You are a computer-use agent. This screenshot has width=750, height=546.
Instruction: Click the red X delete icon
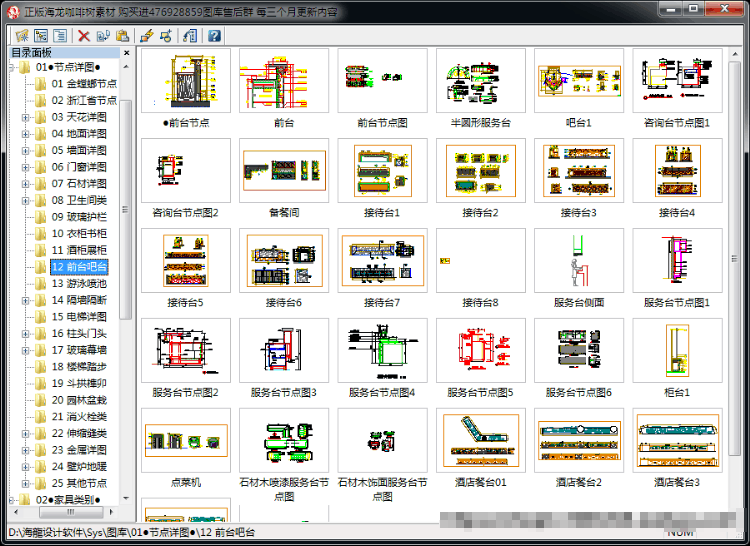(x=84, y=36)
